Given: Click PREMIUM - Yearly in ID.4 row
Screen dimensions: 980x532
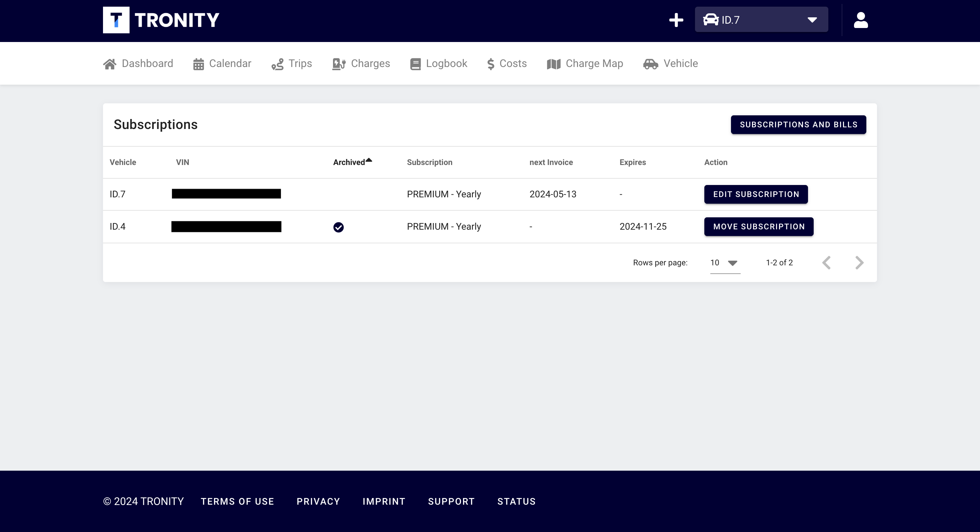Looking at the screenshot, I should pos(444,227).
